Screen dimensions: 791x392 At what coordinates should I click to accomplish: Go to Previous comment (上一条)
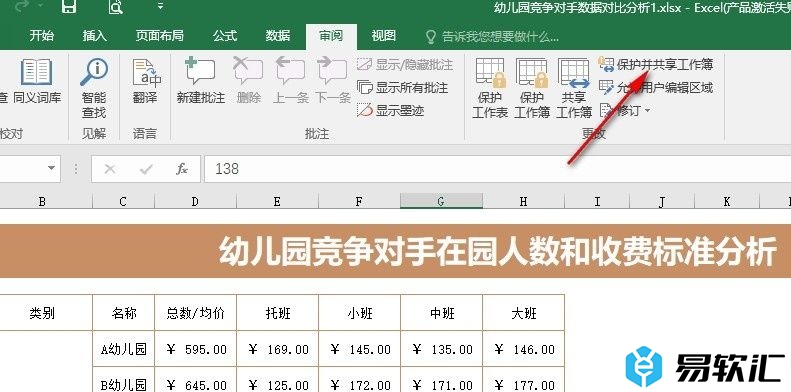(x=290, y=81)
